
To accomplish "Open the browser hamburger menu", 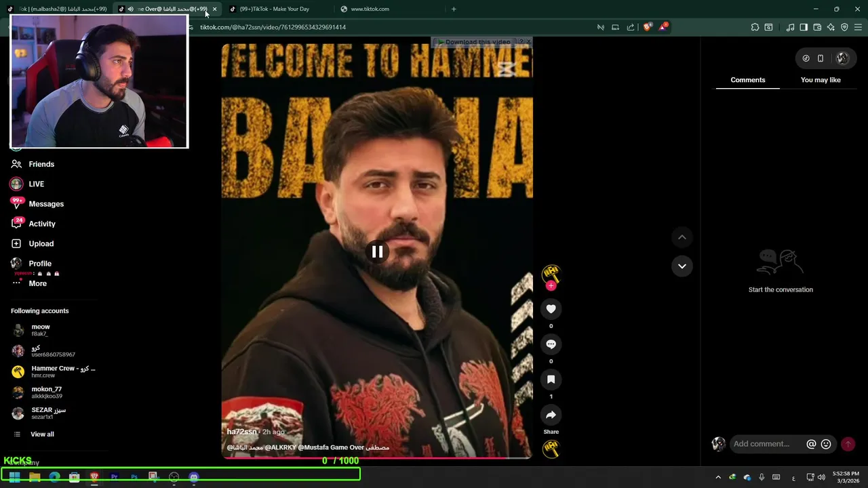I will 859,27.
